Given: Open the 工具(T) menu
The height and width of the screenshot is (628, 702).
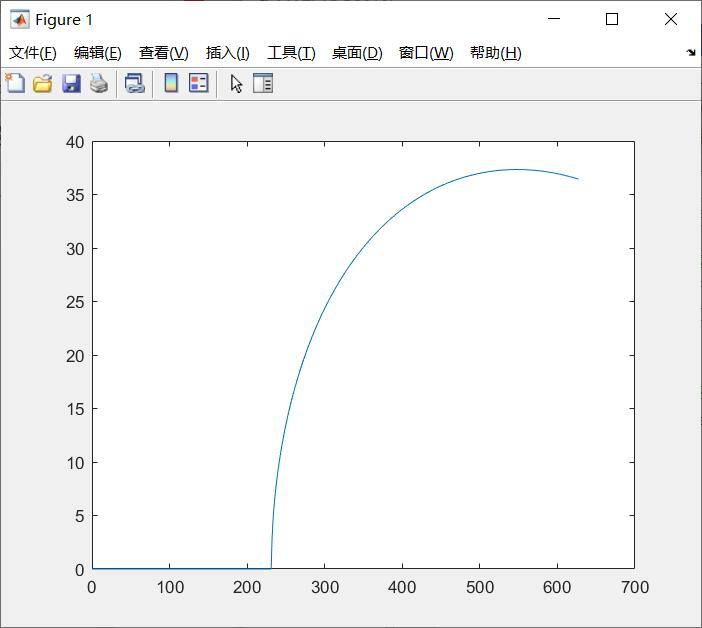Looking at the screenshot, I should coord(291,53).
